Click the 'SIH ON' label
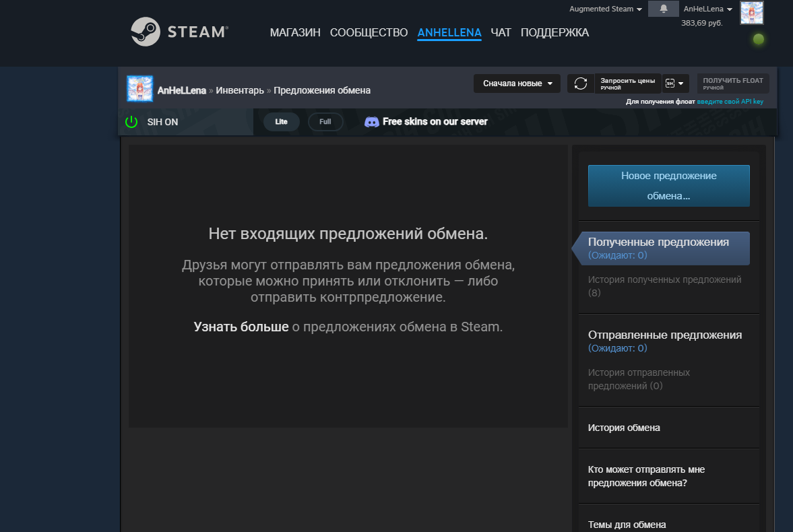The width and height of the screenshot is (793, 532). 162,122
